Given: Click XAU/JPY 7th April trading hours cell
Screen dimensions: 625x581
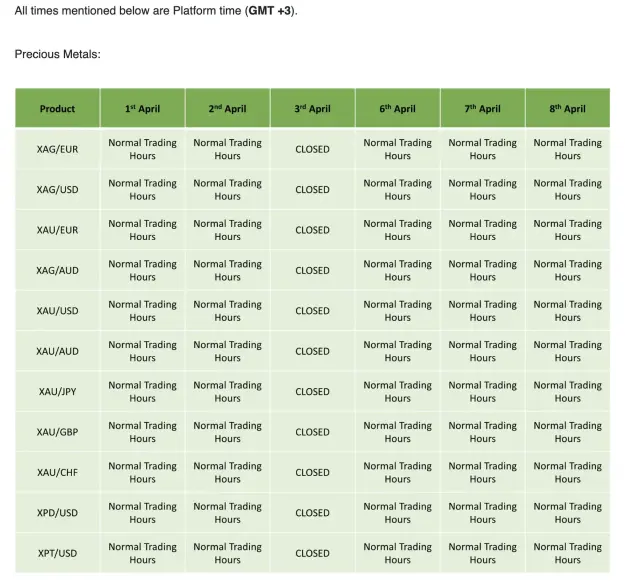Looking at the screenshot, I should pos(483,391).
